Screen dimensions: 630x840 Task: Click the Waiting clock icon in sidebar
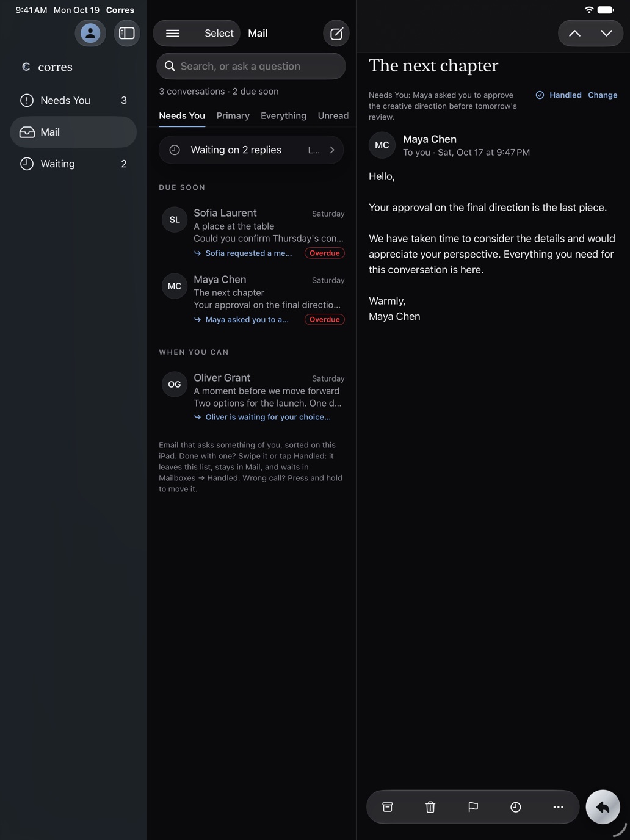[x=27, y=164]
